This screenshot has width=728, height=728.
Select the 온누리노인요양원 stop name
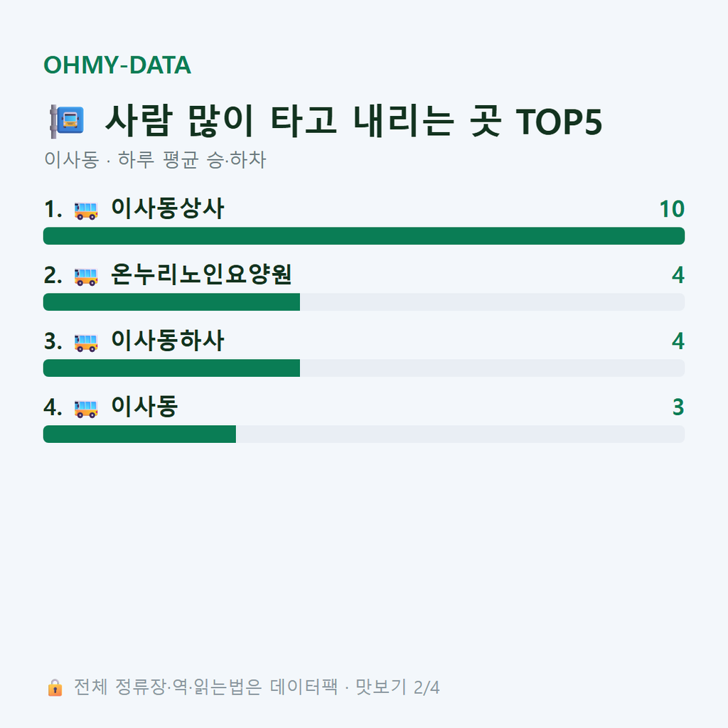click(201, 274)
